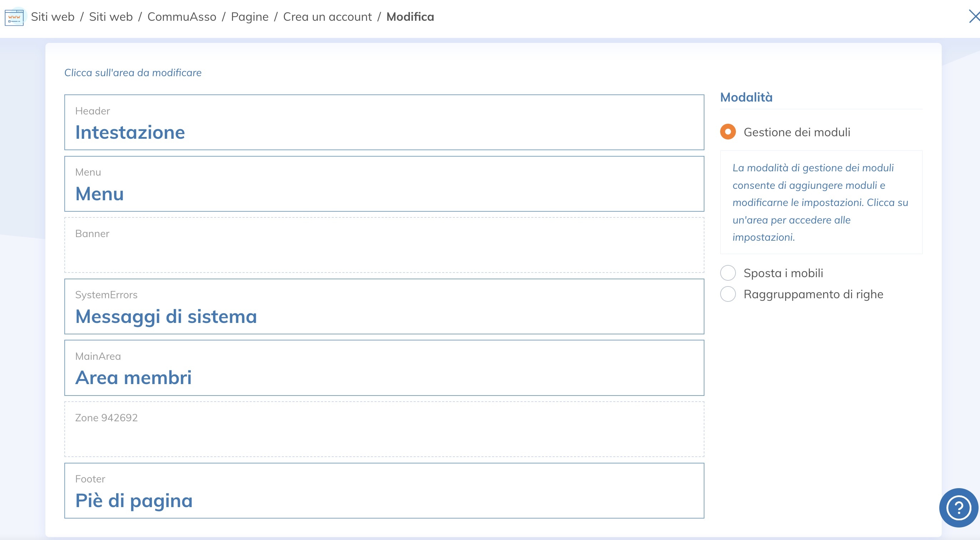Close the page editor with X icon
The image size is (980, 540).
pos(974,17)
